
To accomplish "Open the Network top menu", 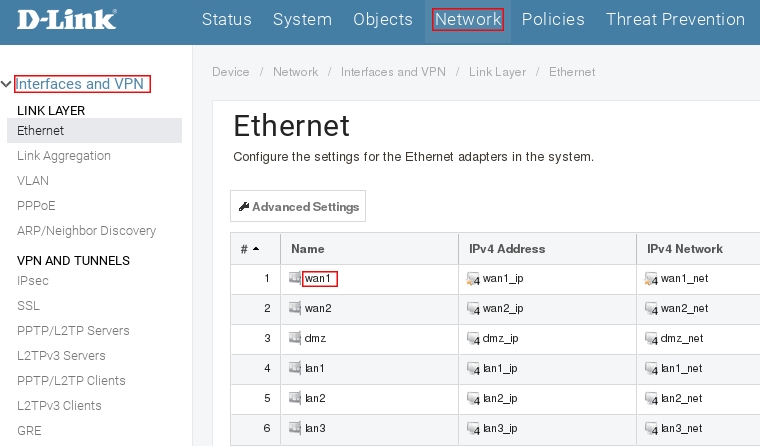I will point(468,20).
